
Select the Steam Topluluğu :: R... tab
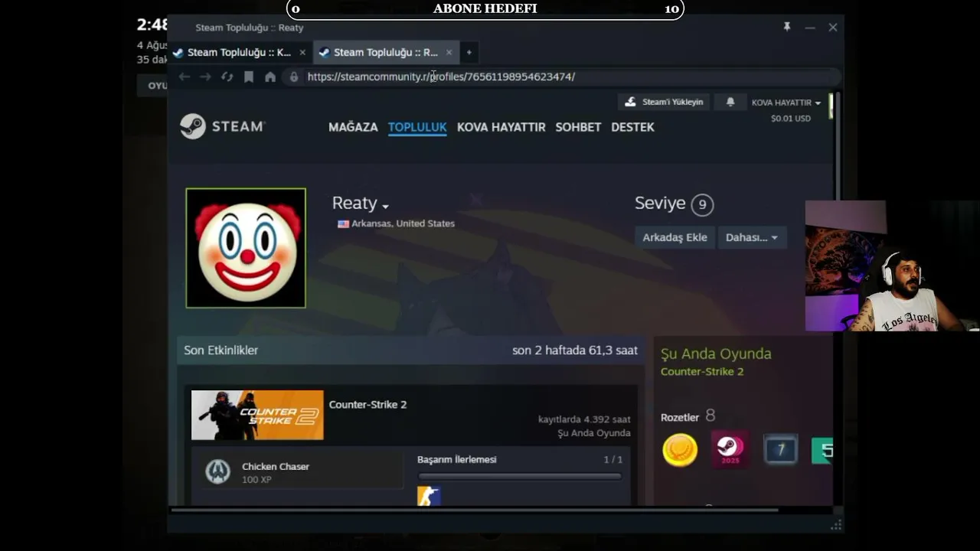pos(385,52)
